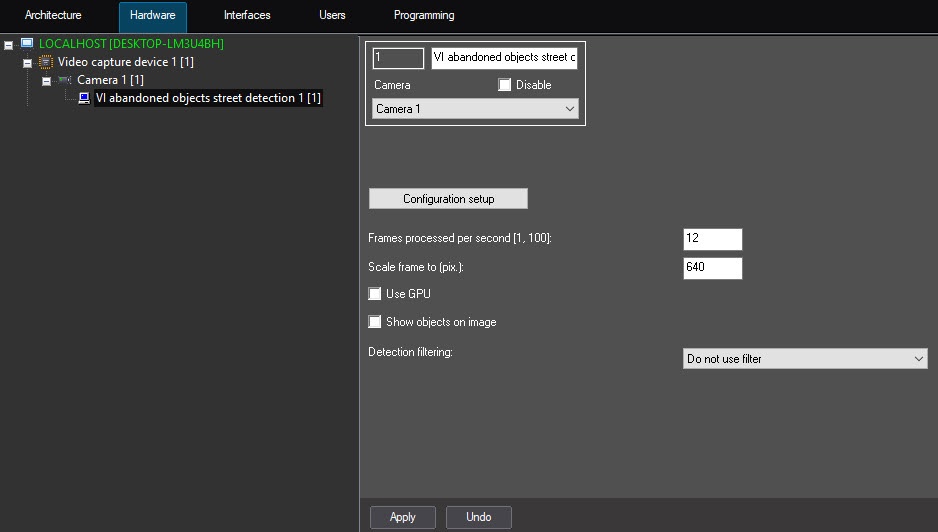938x532 pixels.
Task: Click the Video capture device icon
Action: [46, 62]
